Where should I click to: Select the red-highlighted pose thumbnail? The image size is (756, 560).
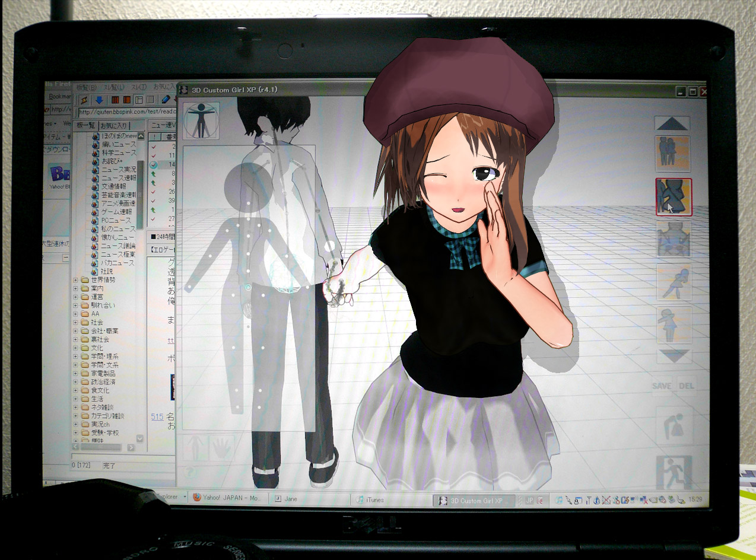point(674,196)
